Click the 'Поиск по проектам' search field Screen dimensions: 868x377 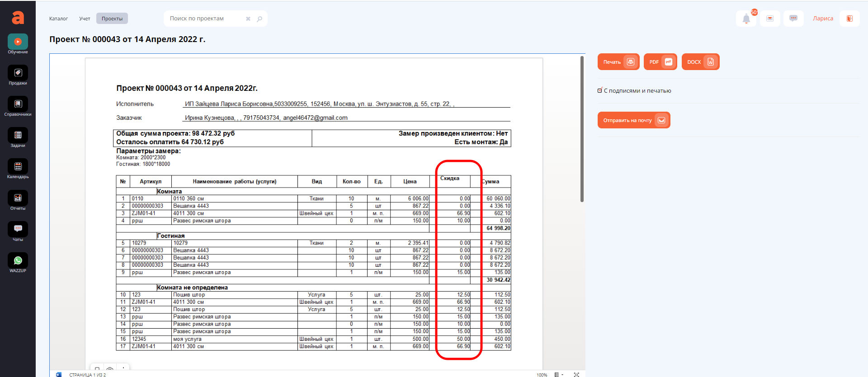tap(206, 19)
